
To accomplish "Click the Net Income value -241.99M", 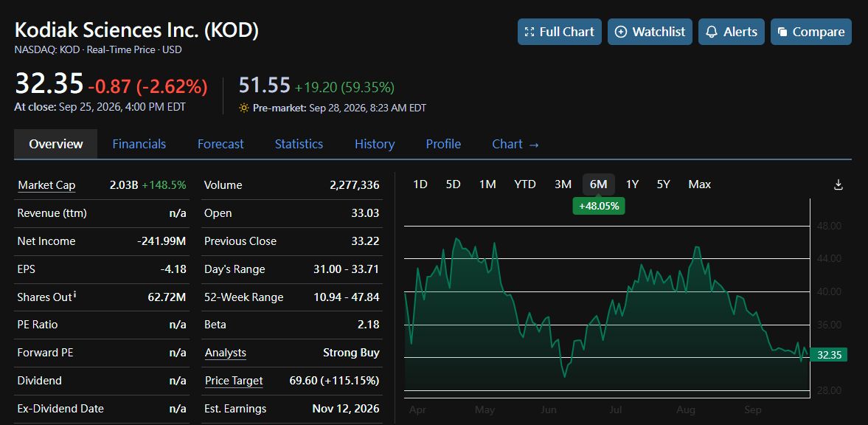I will pos(162,241).
